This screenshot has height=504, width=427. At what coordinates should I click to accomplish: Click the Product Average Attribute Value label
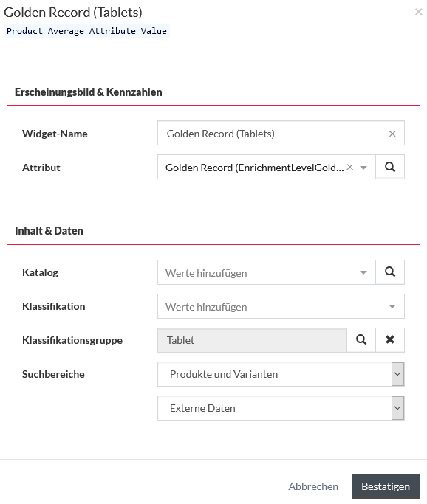[86, 31]
